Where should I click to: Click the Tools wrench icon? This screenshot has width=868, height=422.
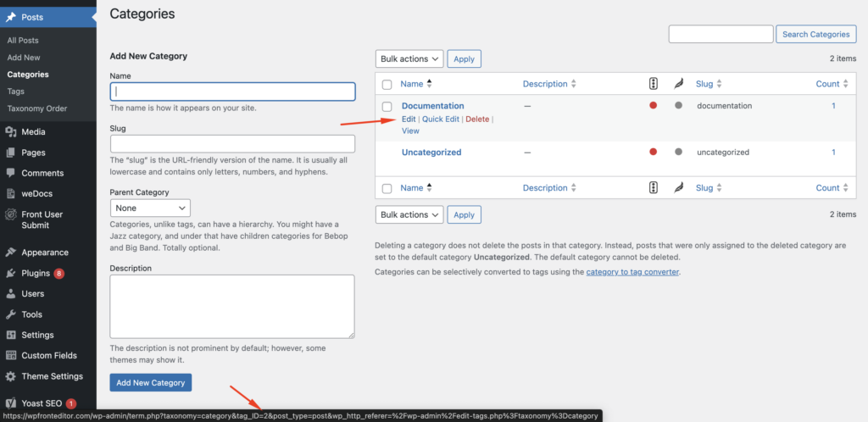pyautogui.click(x=10, y=314)
